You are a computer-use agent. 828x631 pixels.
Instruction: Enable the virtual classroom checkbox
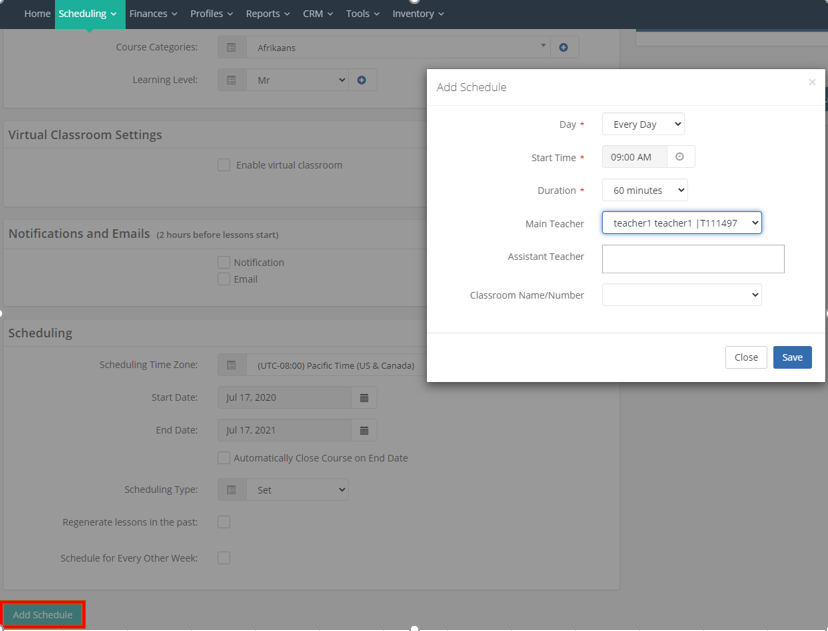[224, 165]
